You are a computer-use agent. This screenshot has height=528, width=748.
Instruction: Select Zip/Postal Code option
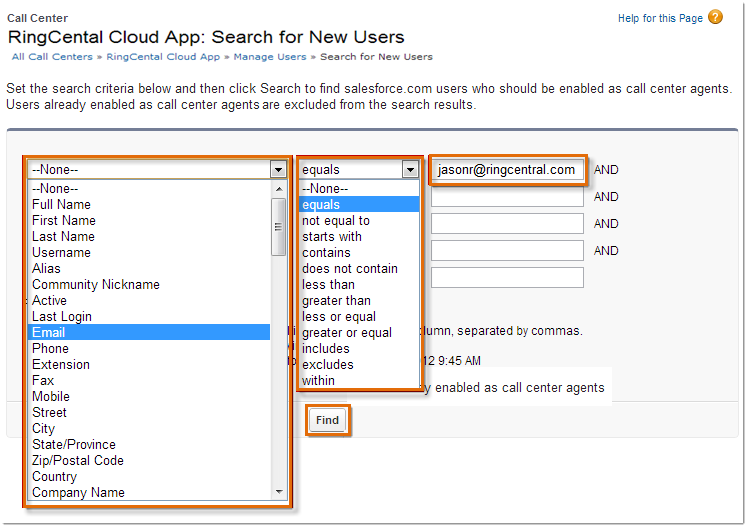pyautogui.click(x=149, y=461)
